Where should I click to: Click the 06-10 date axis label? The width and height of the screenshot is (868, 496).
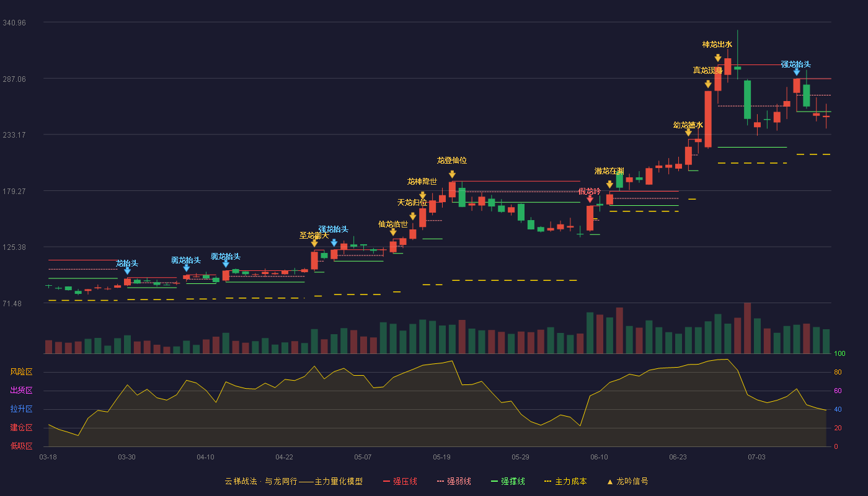600,457
